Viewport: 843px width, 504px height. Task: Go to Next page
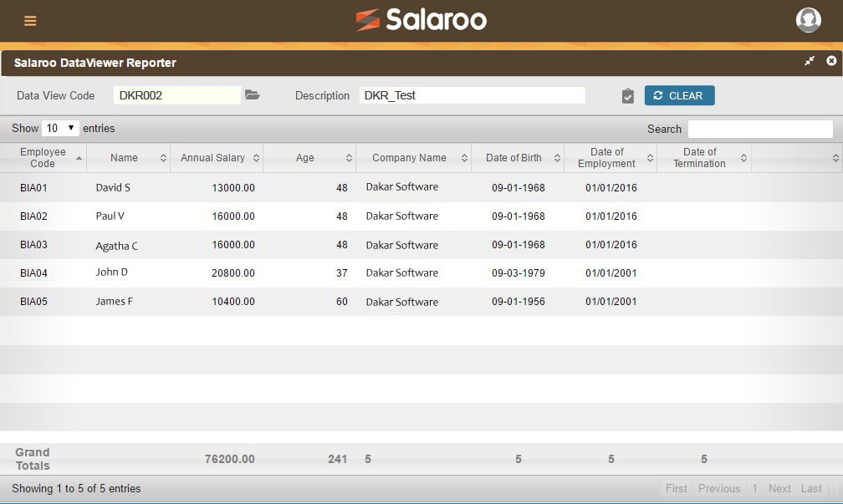click(779, 488)
